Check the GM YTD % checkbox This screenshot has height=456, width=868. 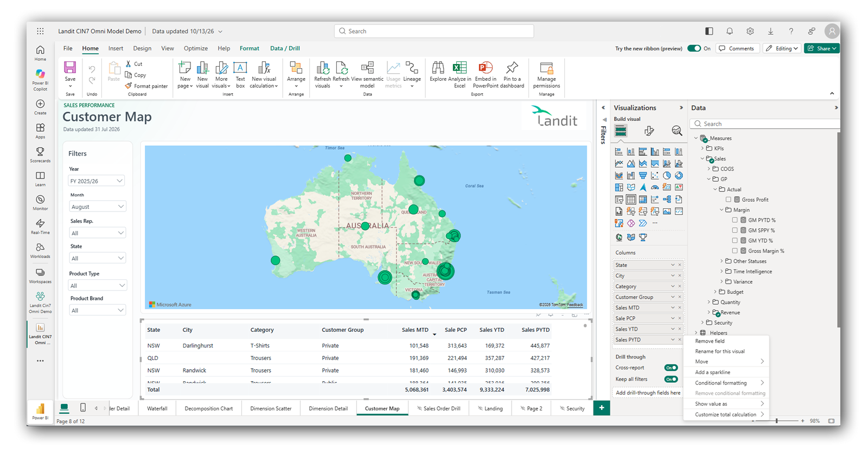tap(735, 240)
